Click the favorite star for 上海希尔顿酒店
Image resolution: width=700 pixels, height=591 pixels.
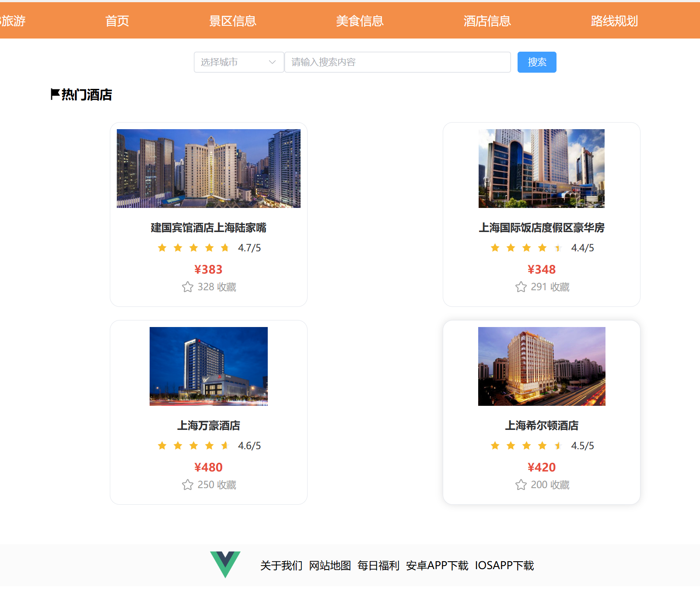click(x=521, y=485)
